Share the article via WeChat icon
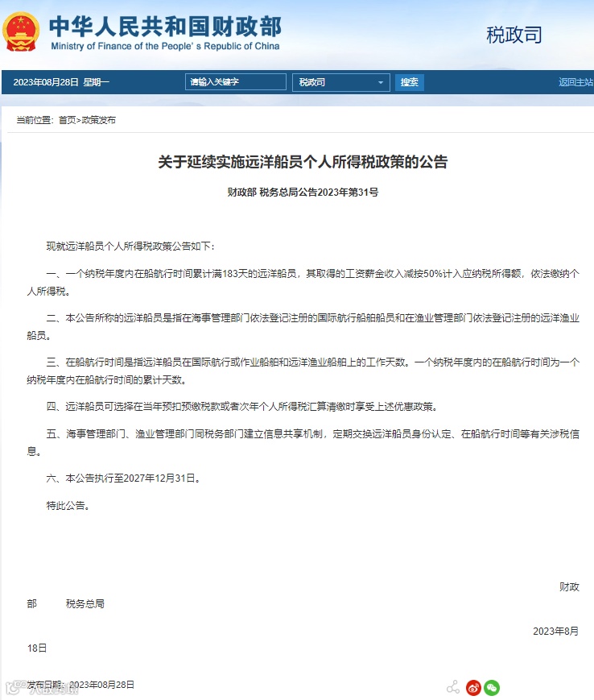594x700 pixels. 492,687
